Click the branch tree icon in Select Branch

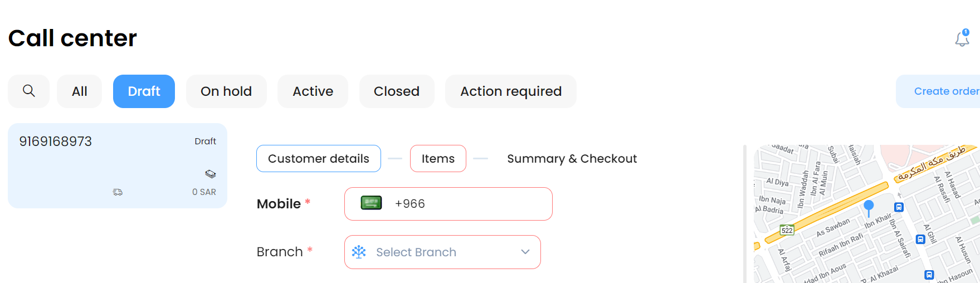click(x=359, y=252)
